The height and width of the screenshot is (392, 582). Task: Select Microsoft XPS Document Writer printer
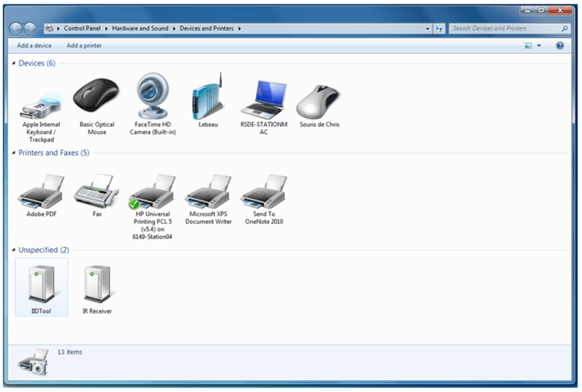click(x=208, y=199)
